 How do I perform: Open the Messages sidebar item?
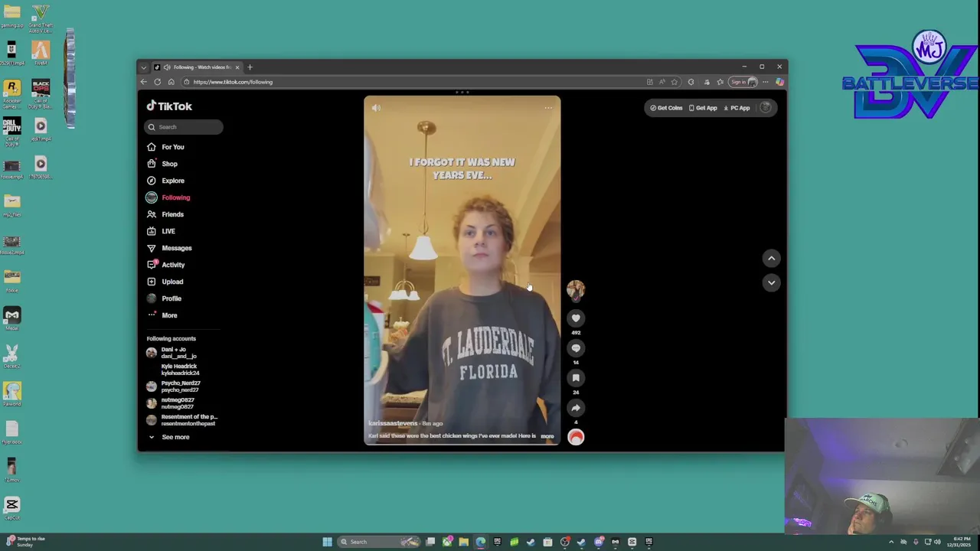pos(170,248)
